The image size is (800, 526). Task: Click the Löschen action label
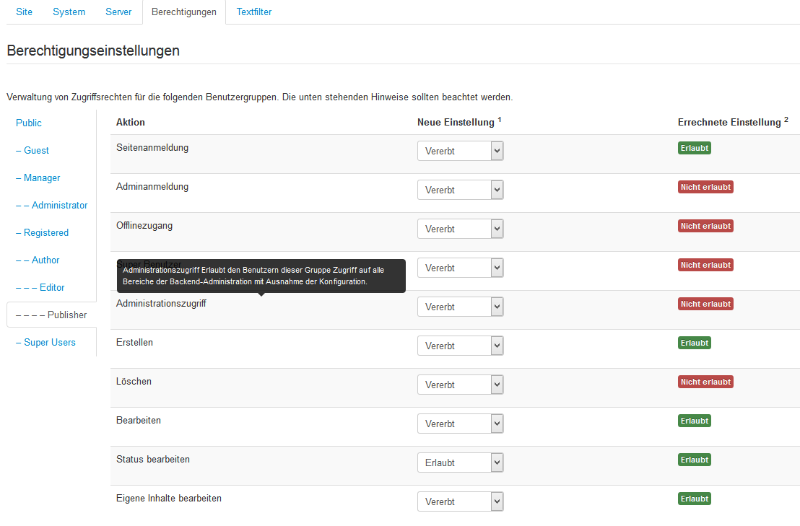134,382
